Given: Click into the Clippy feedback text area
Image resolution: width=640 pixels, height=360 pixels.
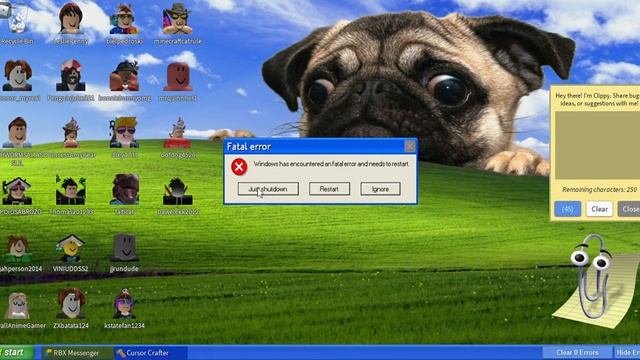Looking at the screenshot, I should point(598,145).
